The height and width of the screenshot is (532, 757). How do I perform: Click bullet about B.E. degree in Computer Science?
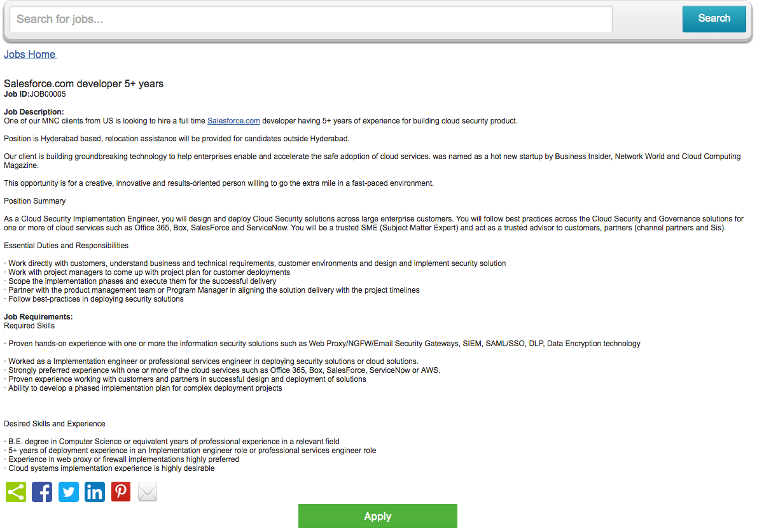pyautogui.click(x=171, y=441)
